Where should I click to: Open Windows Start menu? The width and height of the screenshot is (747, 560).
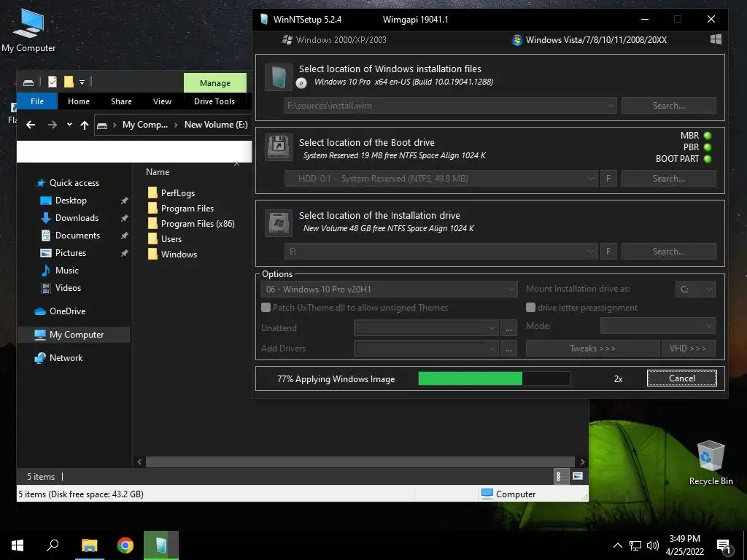tap(18, 545)
